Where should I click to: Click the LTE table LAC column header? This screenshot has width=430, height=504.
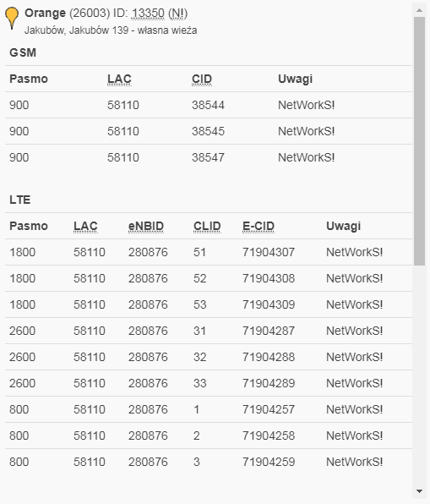pos(85,227)
